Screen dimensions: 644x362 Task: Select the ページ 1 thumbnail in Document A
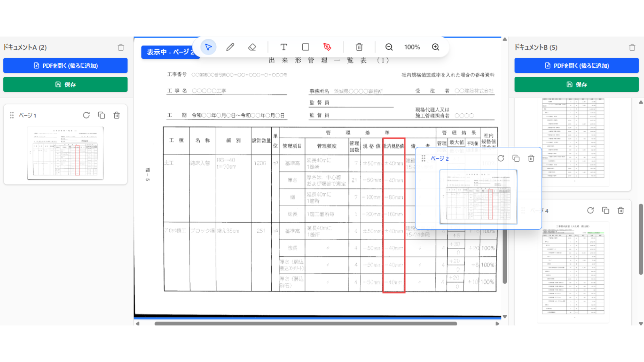65,153
